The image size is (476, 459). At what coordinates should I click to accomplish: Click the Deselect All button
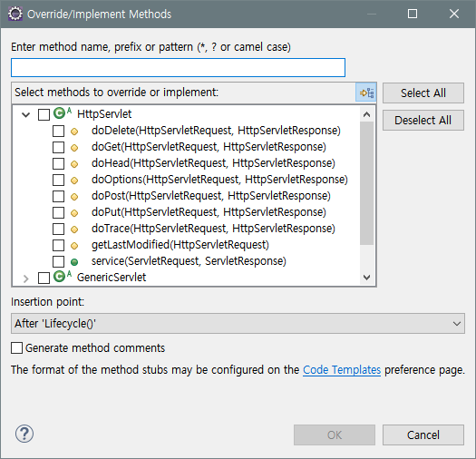pos(423,121)
